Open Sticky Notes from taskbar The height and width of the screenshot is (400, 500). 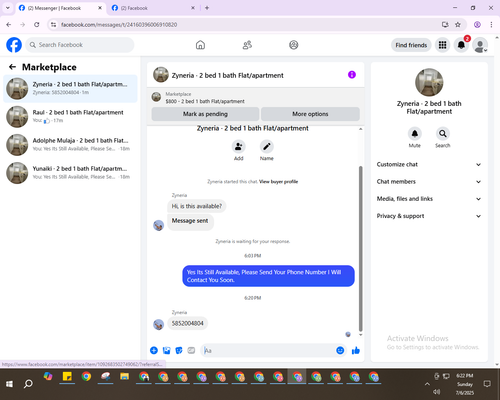click(67, 377)
